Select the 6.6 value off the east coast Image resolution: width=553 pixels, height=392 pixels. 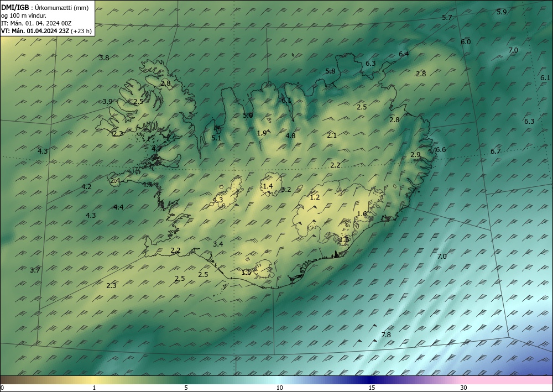(441, 150)
